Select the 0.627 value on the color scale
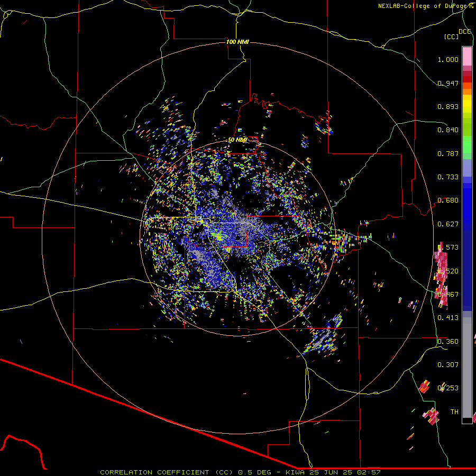Image resolution: width=476 pixels, height=476 pixels. click(448, 224)
